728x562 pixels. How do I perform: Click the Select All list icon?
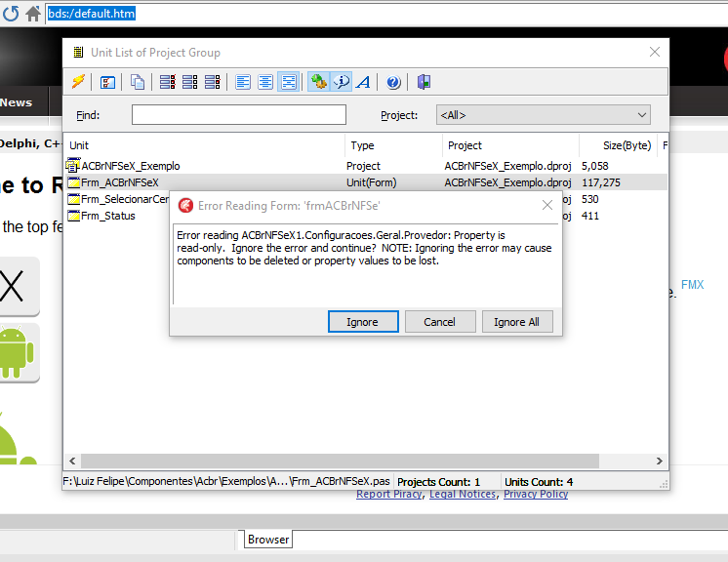click(167, 82)
